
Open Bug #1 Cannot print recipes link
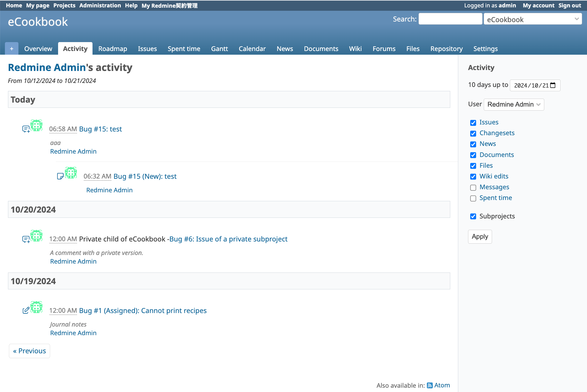[143, 311]
